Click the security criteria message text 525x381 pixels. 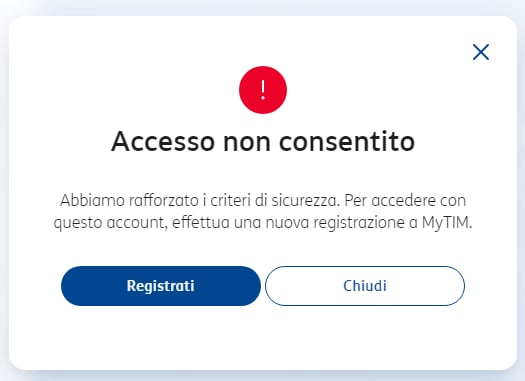(x=263, y=212)
